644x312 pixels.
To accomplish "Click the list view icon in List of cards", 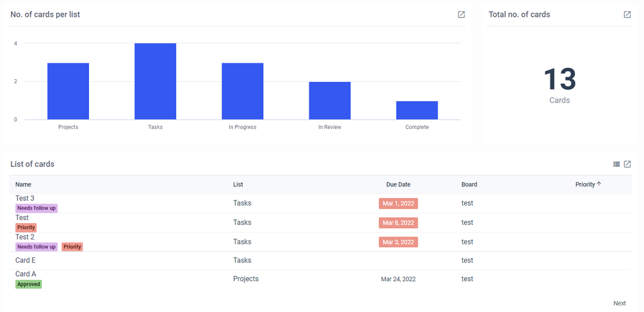I will (616, 164).
